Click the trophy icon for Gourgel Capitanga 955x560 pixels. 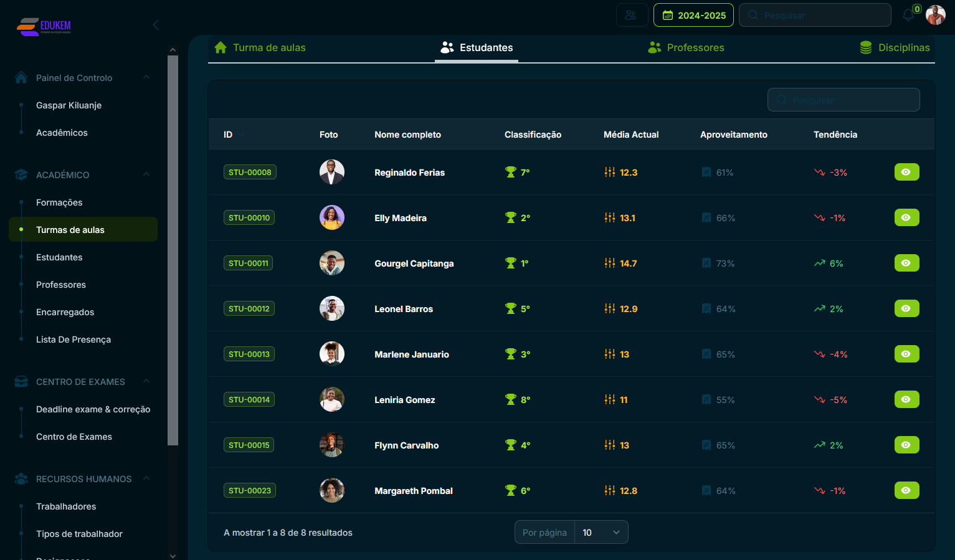[511, 263]
